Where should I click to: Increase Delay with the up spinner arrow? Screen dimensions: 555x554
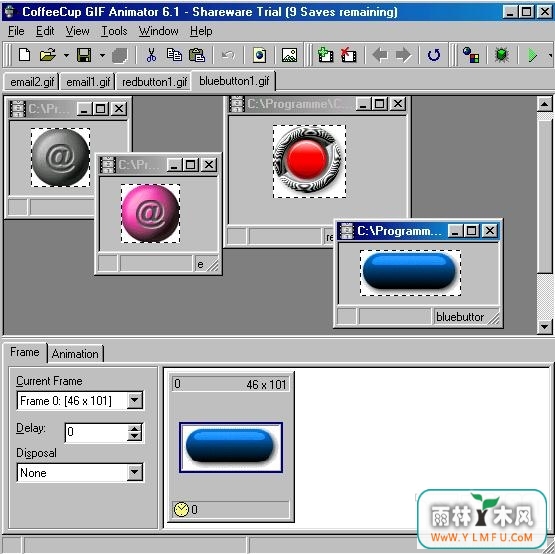pyautogui.click(x=135, y=428)
